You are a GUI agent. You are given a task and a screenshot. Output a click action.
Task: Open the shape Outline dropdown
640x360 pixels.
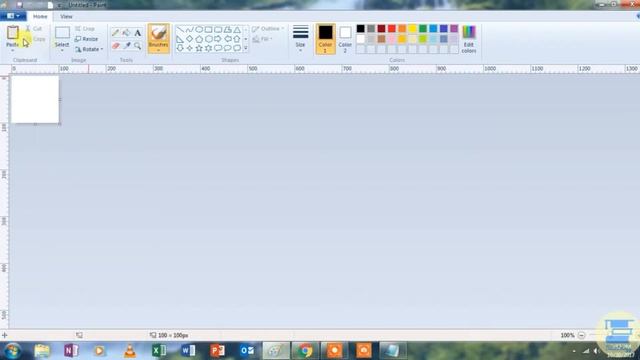(268, 29)
